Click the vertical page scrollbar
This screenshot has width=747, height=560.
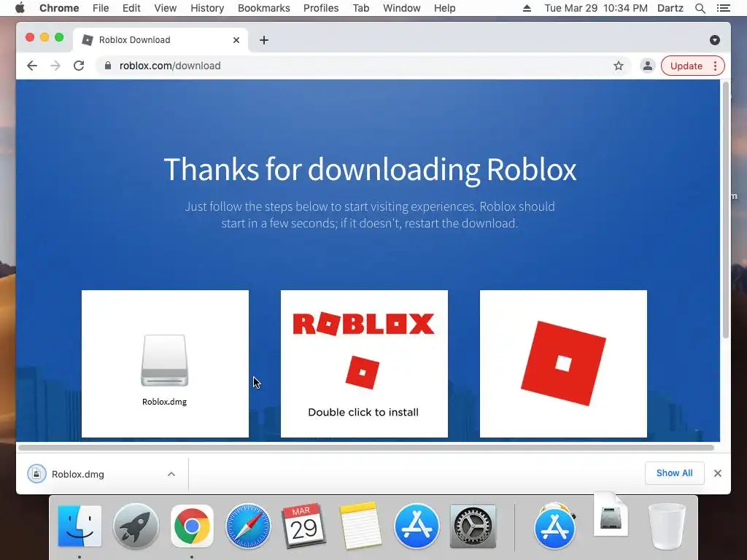click(x=726, y=209)
